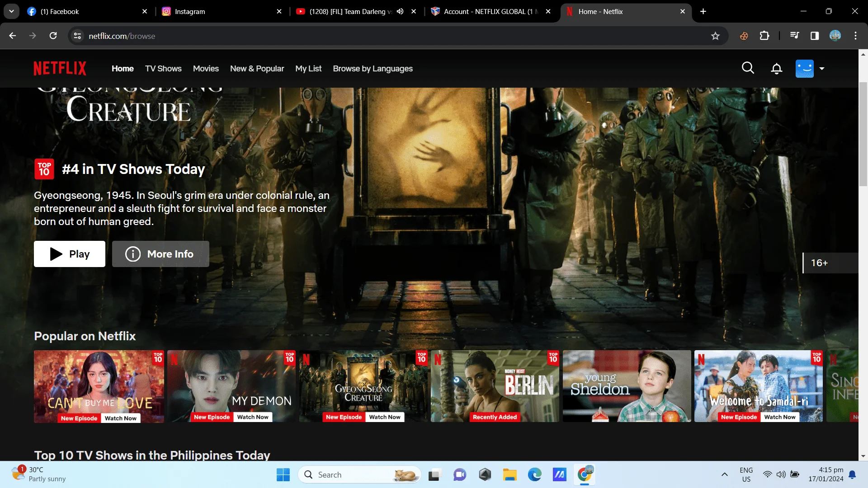The height and width of the screenshot is (488, 868).
Task: Open Young Sheldon thumbnail
Action: click(x=627, y=386)
